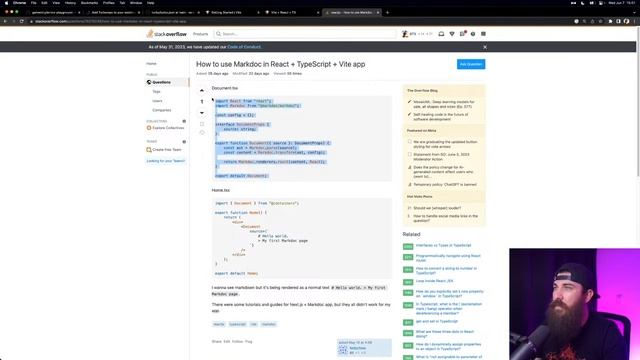Dismiss the Code of Conduct banner
Image resolution: width=640 pixels, height=360 pixels.
[x=485, y=47]
